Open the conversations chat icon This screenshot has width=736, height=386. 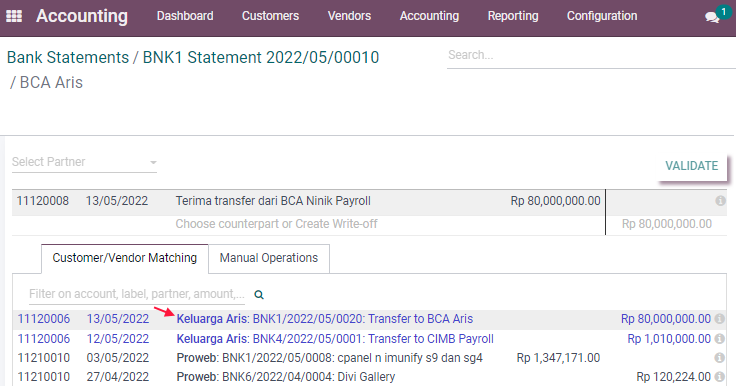coord(712,17)
